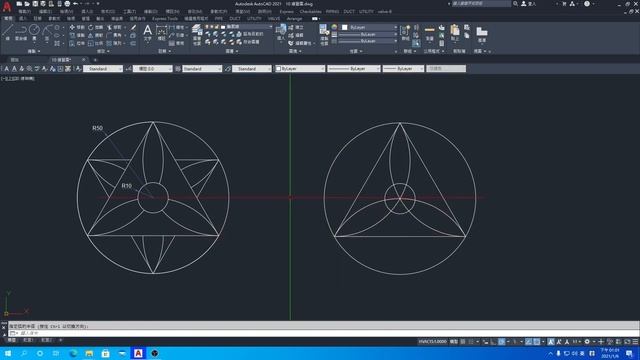Close the current drawing file tab
The image size is (640, 360).
pos(84,60)
